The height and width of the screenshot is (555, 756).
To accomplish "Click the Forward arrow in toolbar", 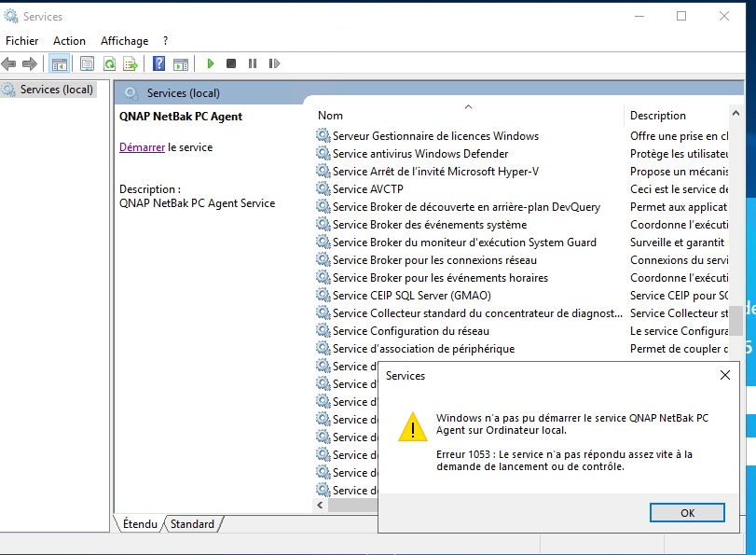I will (x=30, y=63).
